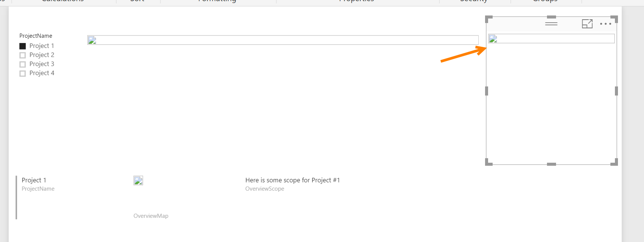
Task: Click the Project 4 slicer label
Action: 42,73
